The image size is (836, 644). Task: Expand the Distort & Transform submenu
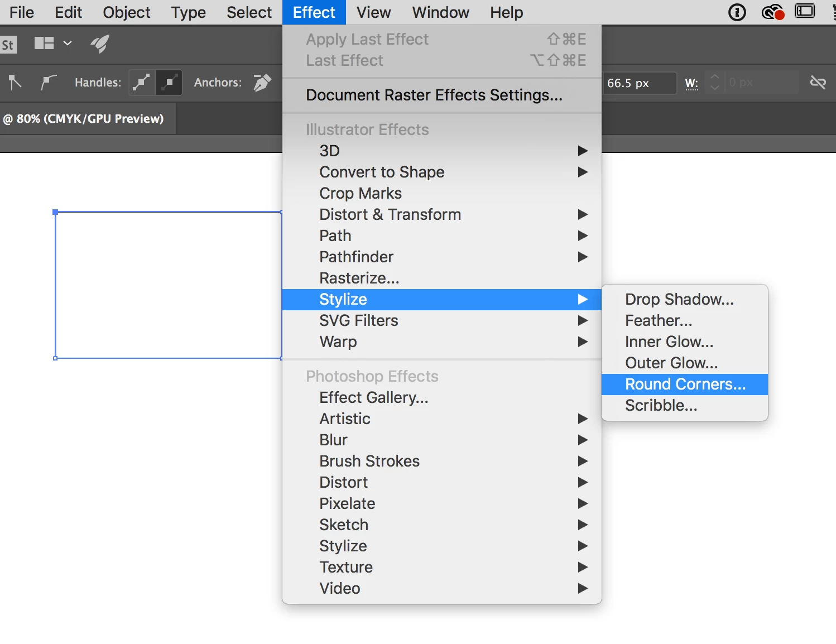[x=442, y=214]
